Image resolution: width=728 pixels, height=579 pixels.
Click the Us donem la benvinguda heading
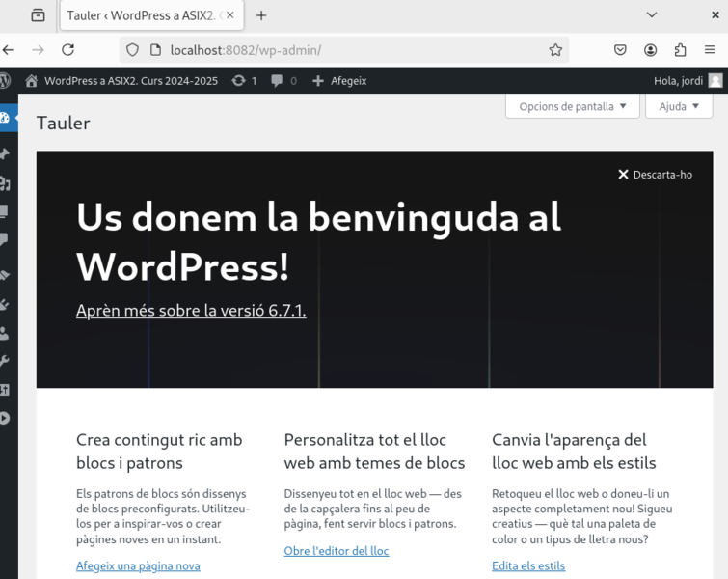(x=319, y=242)
